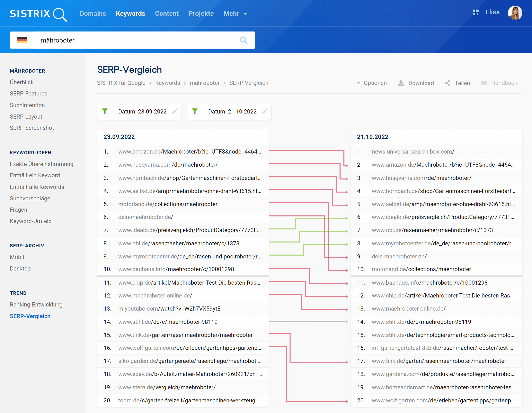The height and width of the screenshot is (413, 532).
Task: Click the green filter icon for 21.10.2022
Action: (195, 111)
